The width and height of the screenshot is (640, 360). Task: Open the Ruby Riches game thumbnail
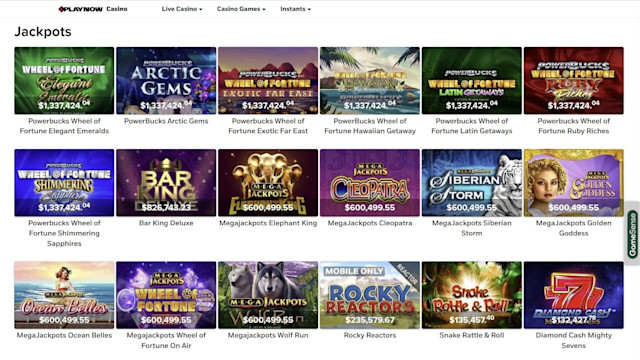tap(573, 80)
